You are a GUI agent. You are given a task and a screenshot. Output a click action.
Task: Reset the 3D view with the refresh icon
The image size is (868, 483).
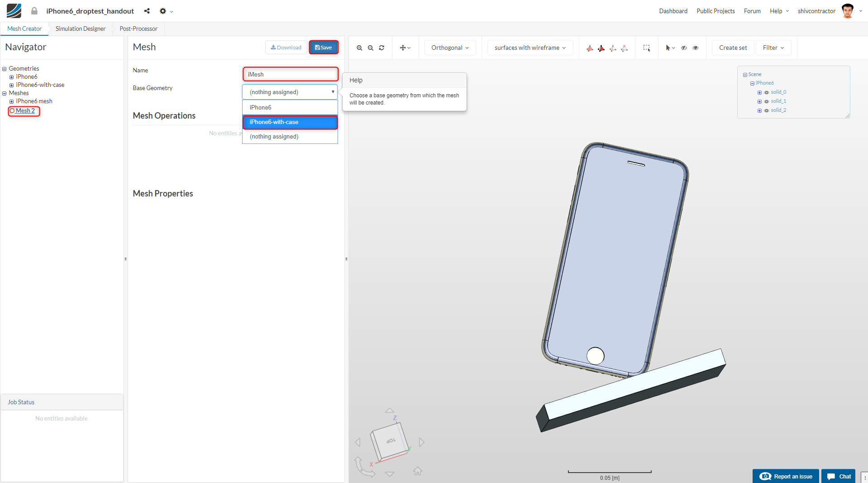point(382,48)
